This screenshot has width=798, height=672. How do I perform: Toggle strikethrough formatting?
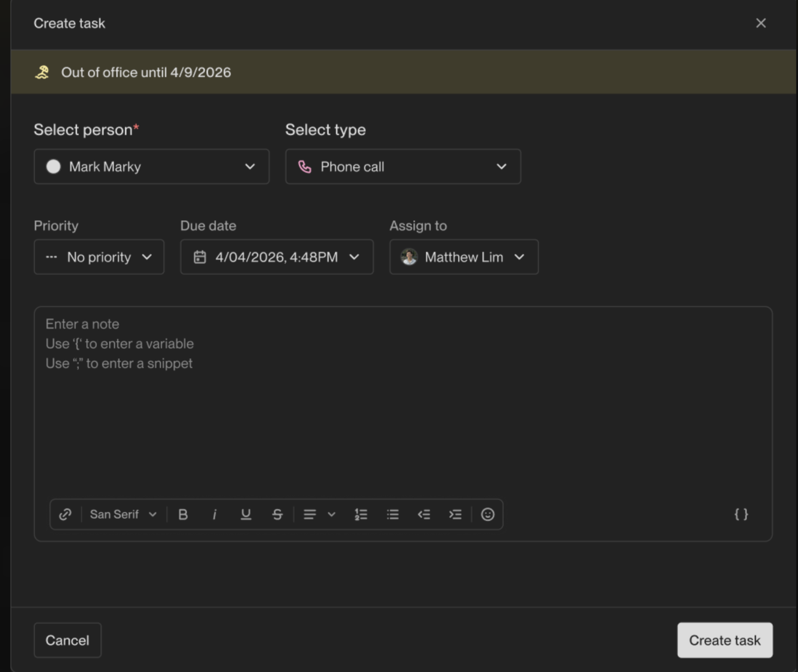(277, 514)
